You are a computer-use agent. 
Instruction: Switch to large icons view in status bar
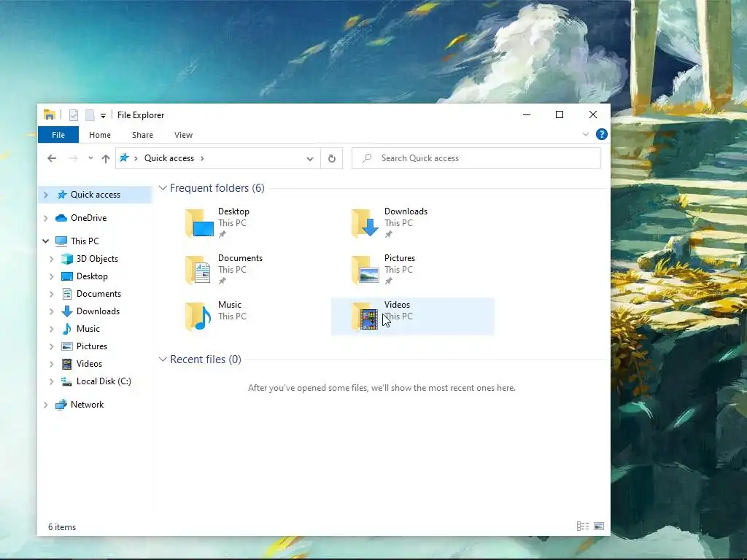(599, 526)
